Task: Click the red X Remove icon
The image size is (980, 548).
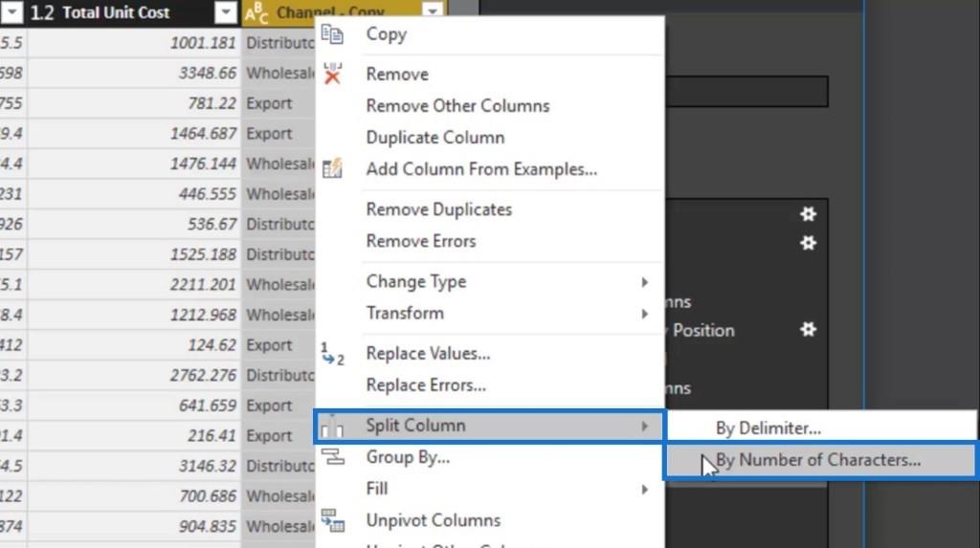Action: [332, 74]
